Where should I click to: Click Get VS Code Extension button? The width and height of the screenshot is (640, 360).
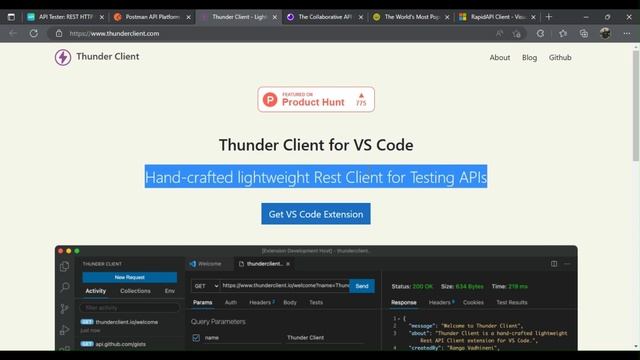316,214
